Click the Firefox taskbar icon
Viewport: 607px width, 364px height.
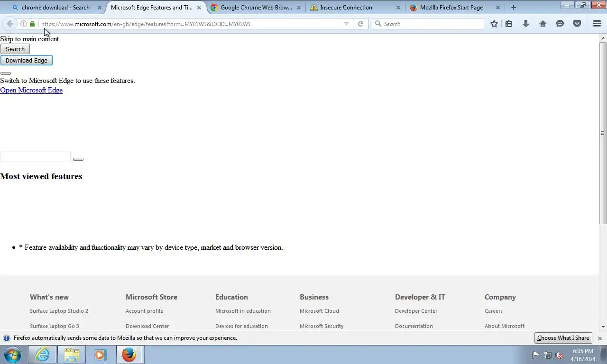pos(129,355)
